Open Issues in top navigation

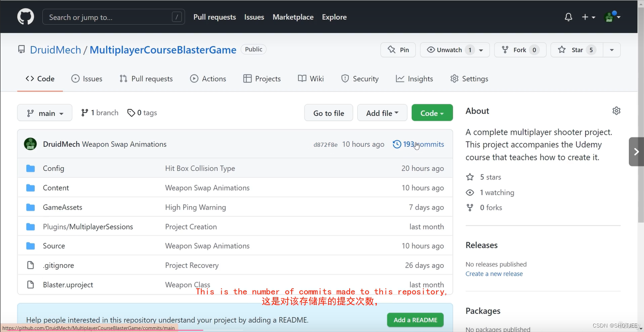[x=254, y=17]
